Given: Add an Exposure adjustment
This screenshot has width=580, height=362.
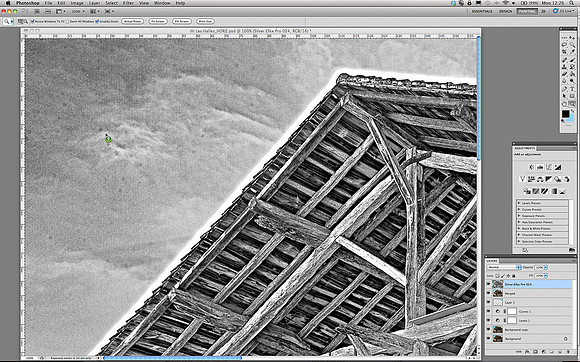Looking at the screenshot, I should click(x=558, y=167).
